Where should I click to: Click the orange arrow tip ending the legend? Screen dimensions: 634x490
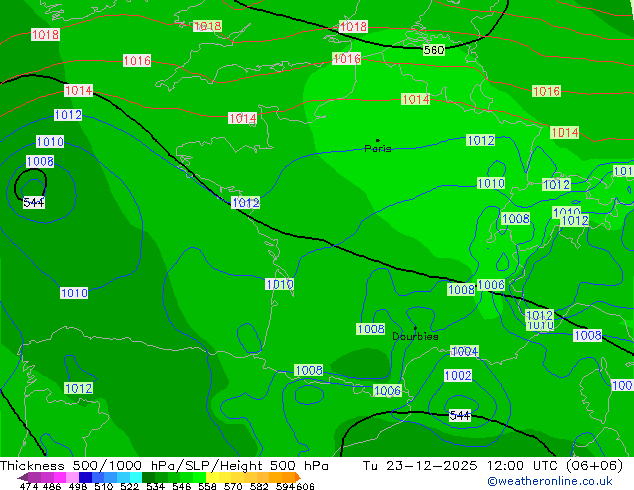(x=298, y=477)
